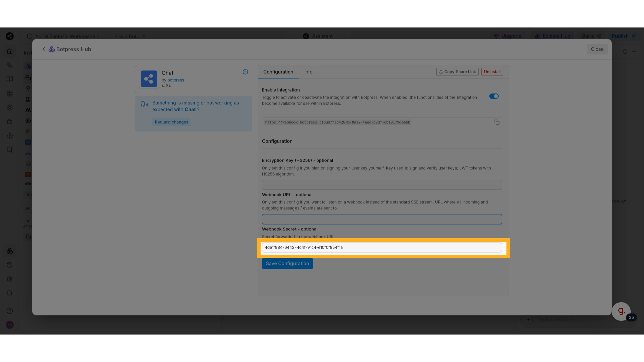644x362 pixels.
Task: Click Explore Hub in top bar
Action: pos(552,36)
